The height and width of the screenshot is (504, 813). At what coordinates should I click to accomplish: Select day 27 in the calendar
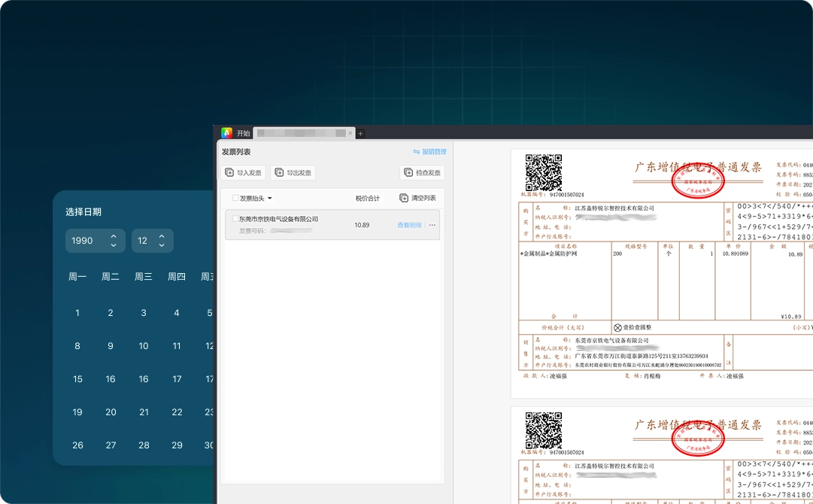(111, 445)
